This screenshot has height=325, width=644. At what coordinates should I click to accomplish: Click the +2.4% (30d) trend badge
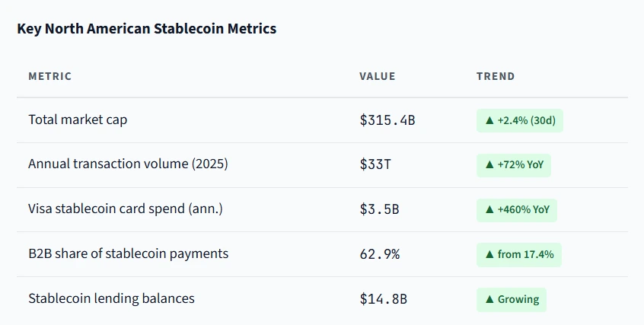[x=520, y=120]
